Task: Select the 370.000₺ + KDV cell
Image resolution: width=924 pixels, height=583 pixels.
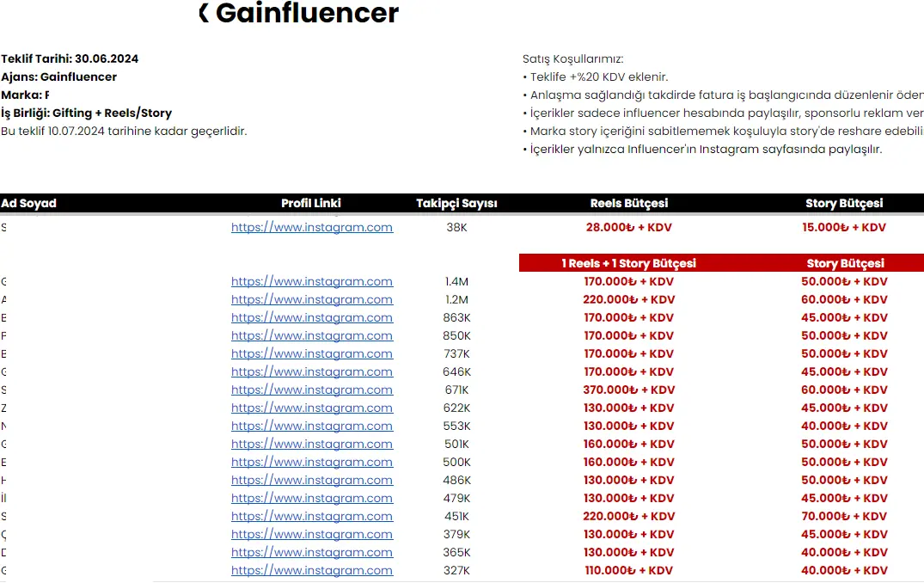Action: pos(629,390)
